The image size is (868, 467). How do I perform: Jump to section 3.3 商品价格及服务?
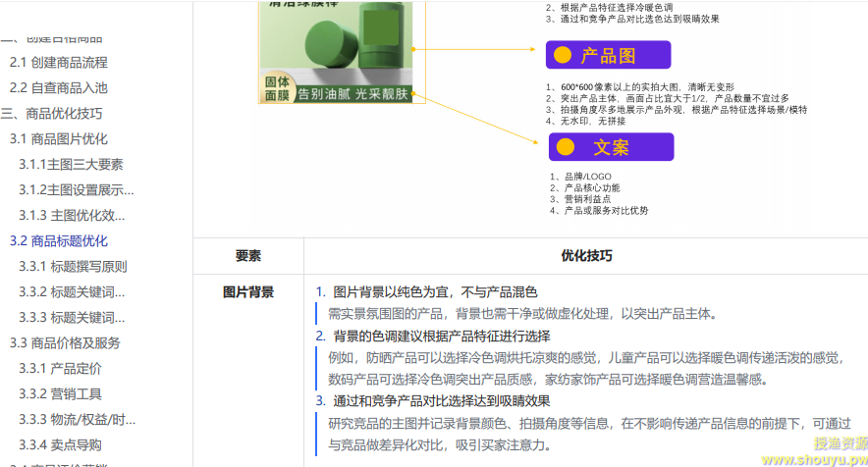[65, 342]
